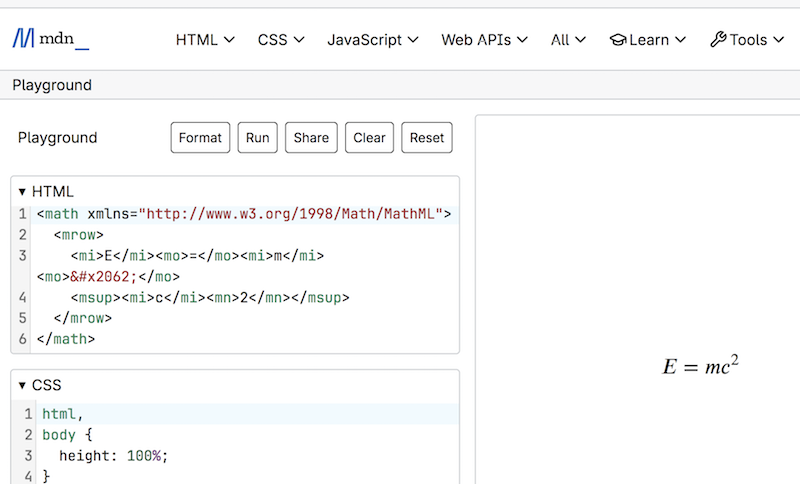Open the HTML navigation menu
This screenshot has width=800, height=484.
pos(205,40)
